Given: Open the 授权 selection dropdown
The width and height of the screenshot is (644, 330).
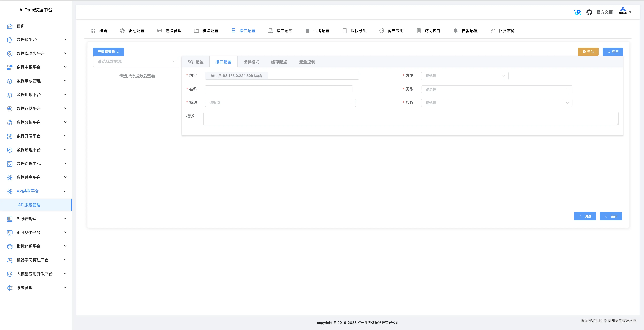Looking at the screenshot, I should pyautogui.click(x=496, y=103).
